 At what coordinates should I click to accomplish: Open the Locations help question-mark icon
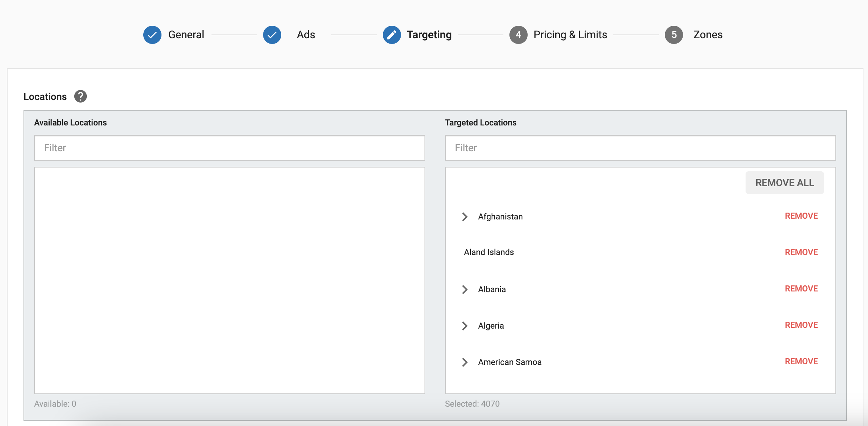coord(80,97)
